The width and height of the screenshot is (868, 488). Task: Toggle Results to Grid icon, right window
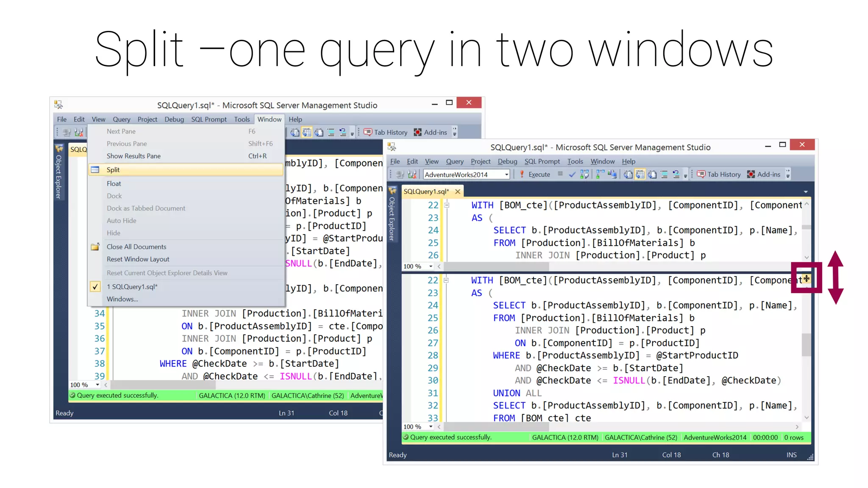tap(640, 174)
